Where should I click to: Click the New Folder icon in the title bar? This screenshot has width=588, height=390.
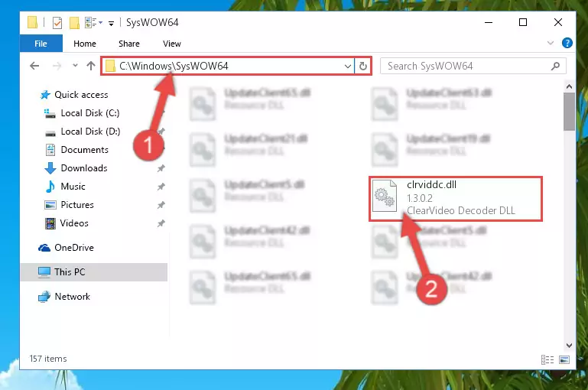[x=74, y=23]
